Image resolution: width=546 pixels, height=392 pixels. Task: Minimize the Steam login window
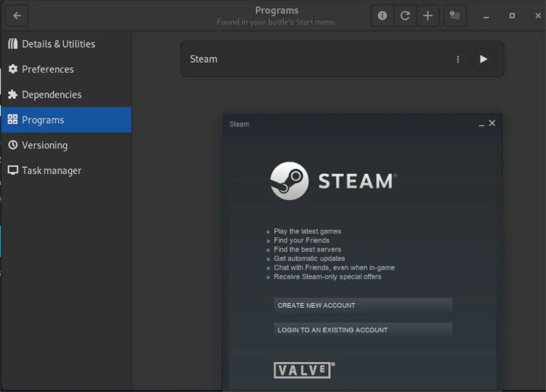coord(482,124)
